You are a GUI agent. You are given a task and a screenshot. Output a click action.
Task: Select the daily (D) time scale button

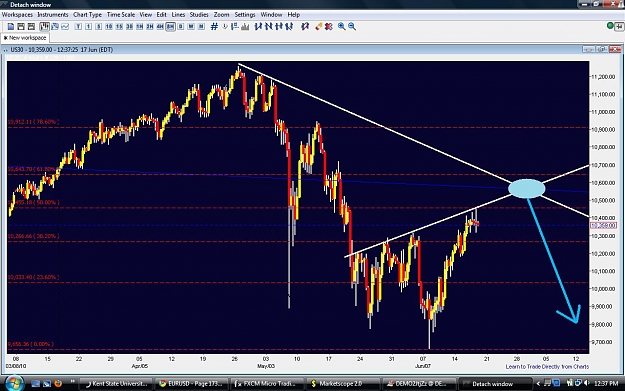click(x=181, y=27)
